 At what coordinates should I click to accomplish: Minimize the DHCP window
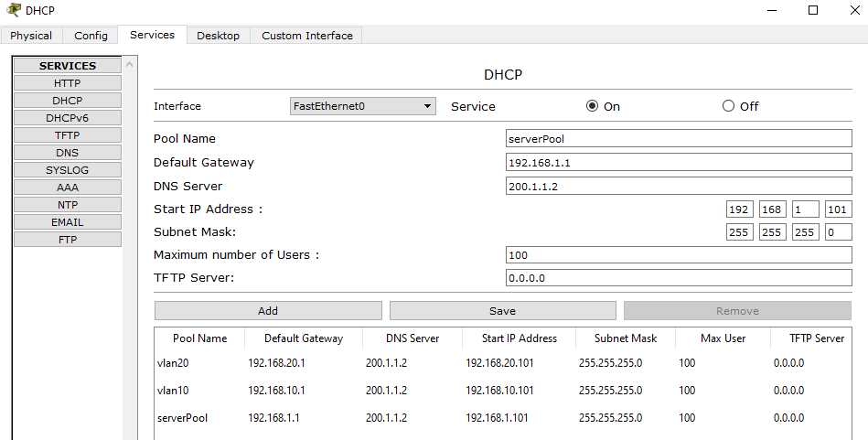pyautogui.click(x=772, y=10)
